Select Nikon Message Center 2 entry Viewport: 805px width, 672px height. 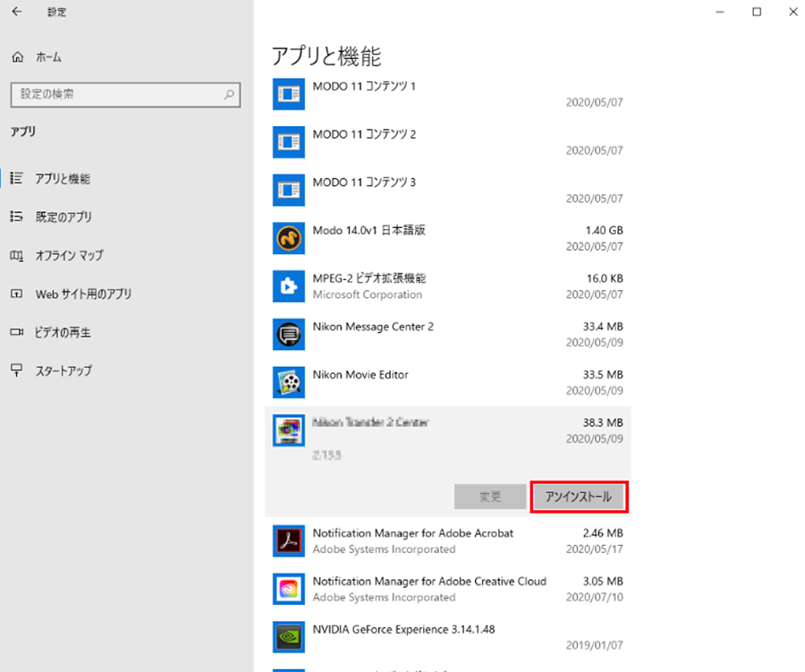click(x=448, y=335)
